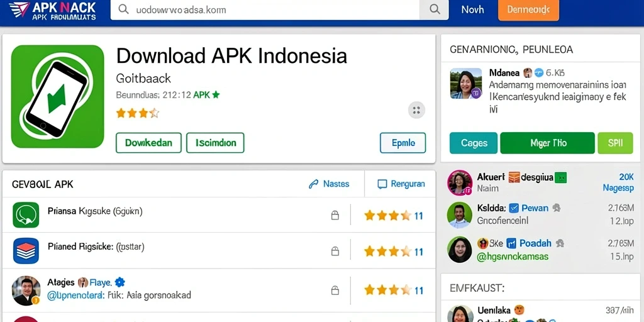Click the blue verified badge next to Ndanea
644x322 pixels.
point(539,73)
